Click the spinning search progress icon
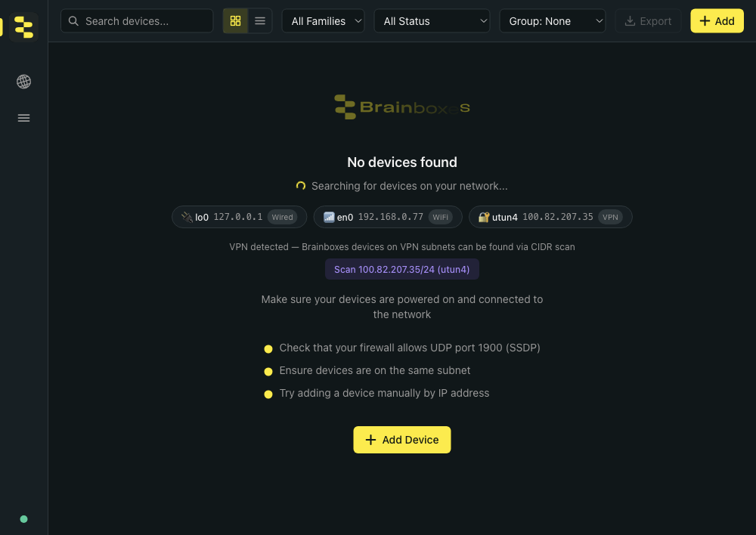The width and height of the screenshot is (756, 535). [301, 186]
